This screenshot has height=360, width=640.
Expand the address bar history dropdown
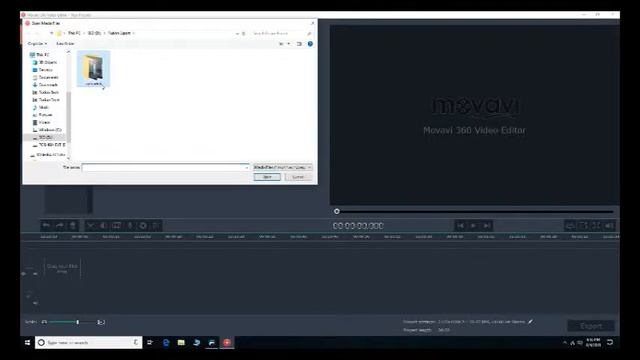click(x=237, y=33)
